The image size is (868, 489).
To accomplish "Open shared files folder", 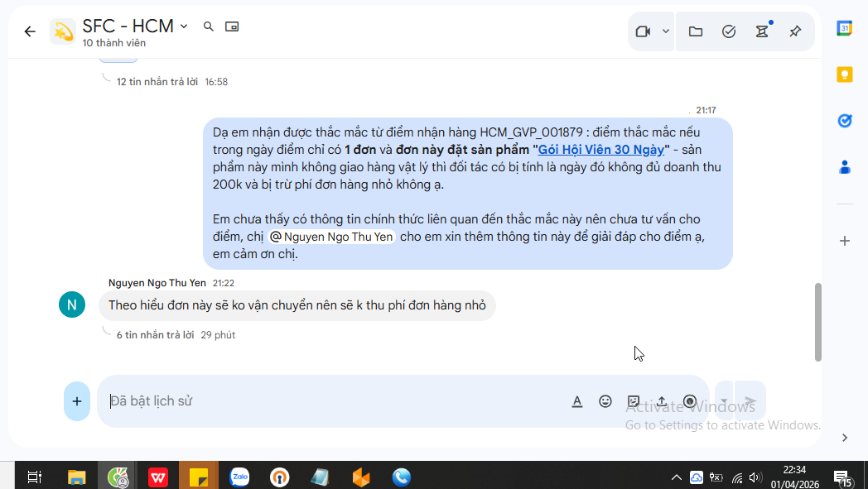I will [696, 31].
